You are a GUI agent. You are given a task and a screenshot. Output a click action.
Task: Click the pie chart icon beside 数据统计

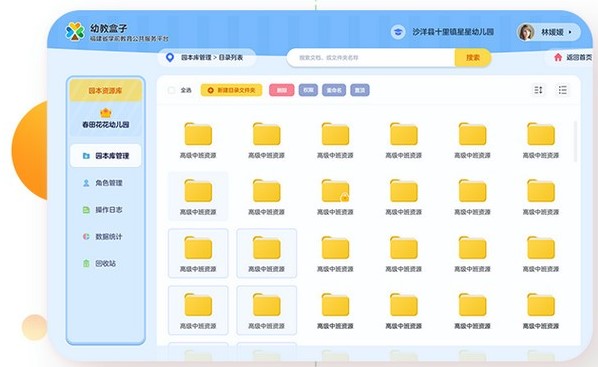coord(86,237)
